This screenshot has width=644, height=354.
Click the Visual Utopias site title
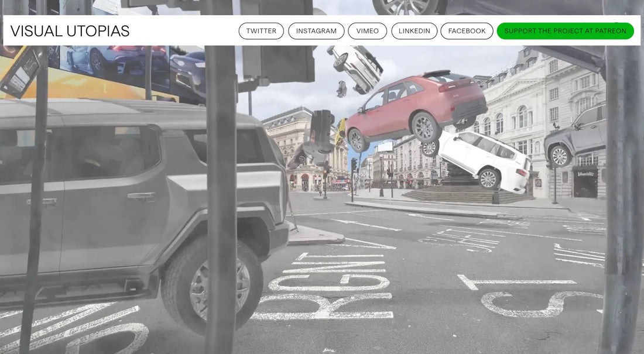[x=70, y=31]
